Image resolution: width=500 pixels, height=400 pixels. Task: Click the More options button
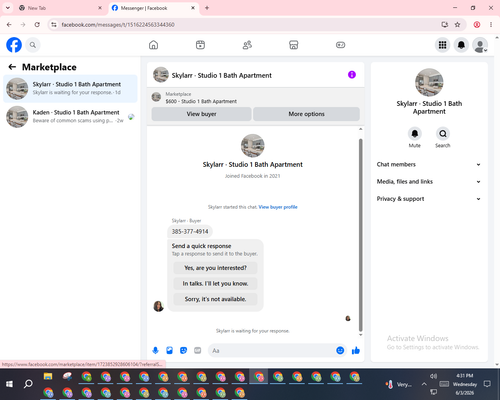pyautogui.click(x=306, y=114)
